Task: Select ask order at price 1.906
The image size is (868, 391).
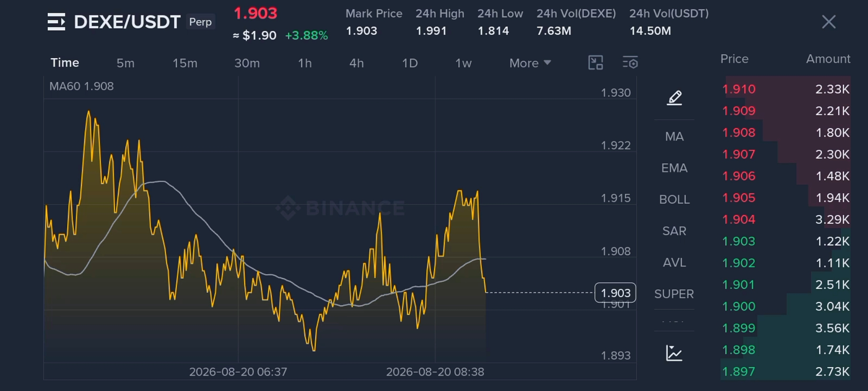Action: point(786,176)
